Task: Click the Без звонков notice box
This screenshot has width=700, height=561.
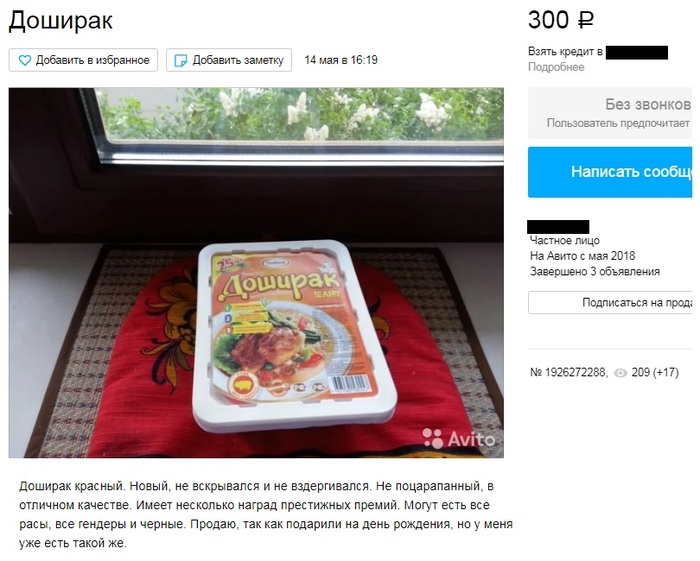Action: (x=610, y=113)
